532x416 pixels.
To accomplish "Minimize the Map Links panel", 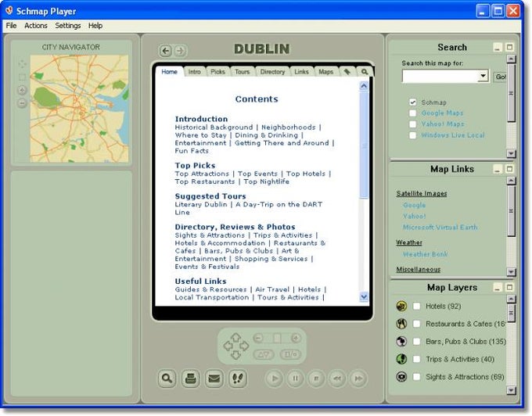I will point(498,169).
